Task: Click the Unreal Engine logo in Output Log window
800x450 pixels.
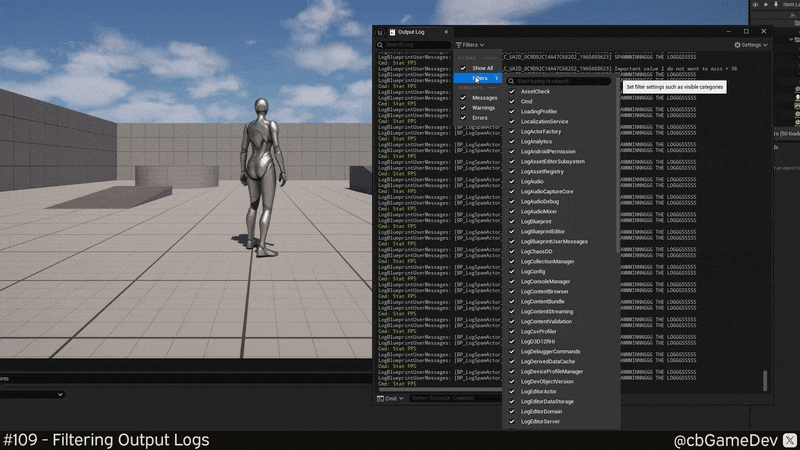Action: 380,32
